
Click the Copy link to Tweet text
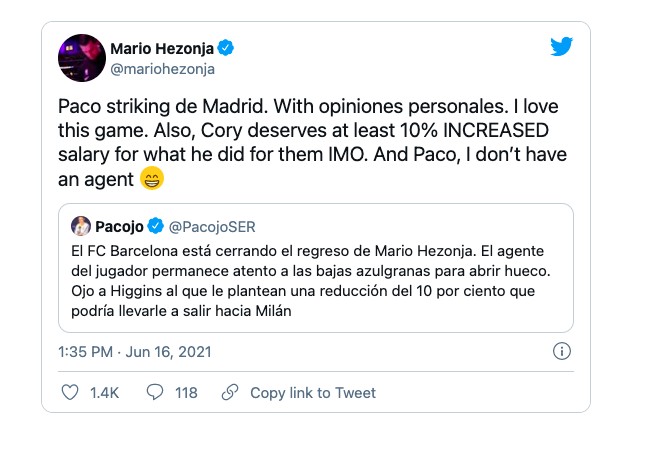(x=313, y=393)
